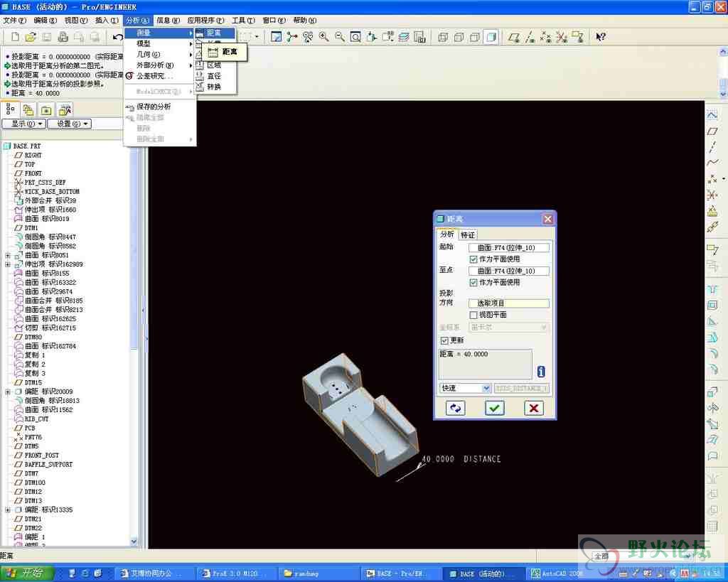Repaint the graphics window
This screenshot has width=728, height=582.
click(x=277, y=37)
